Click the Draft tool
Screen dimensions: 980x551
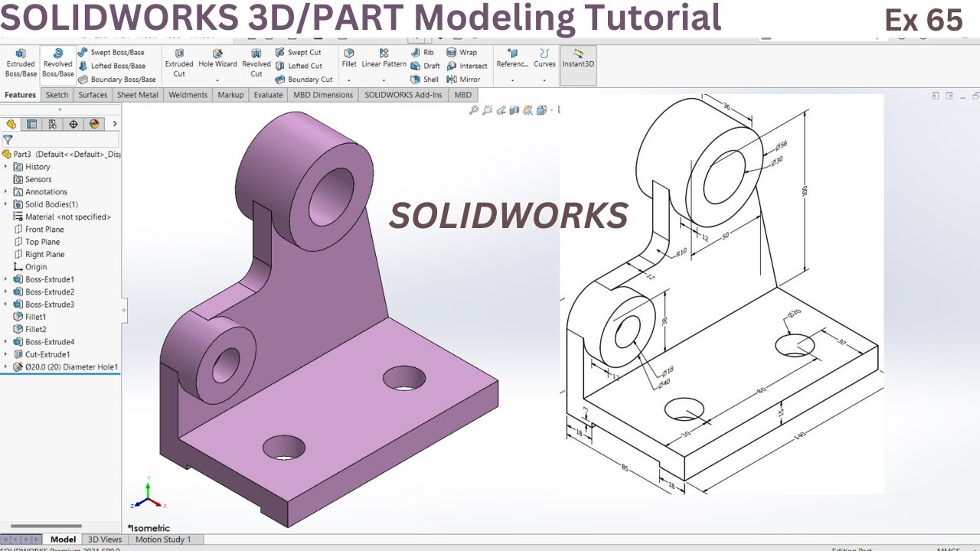coord(425,66)
